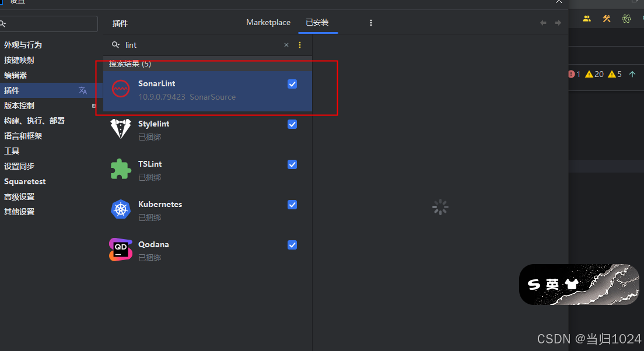Click the green atom icon in toolbar
Viewport: 644px width, 351px height.
(x=626, y=19)
